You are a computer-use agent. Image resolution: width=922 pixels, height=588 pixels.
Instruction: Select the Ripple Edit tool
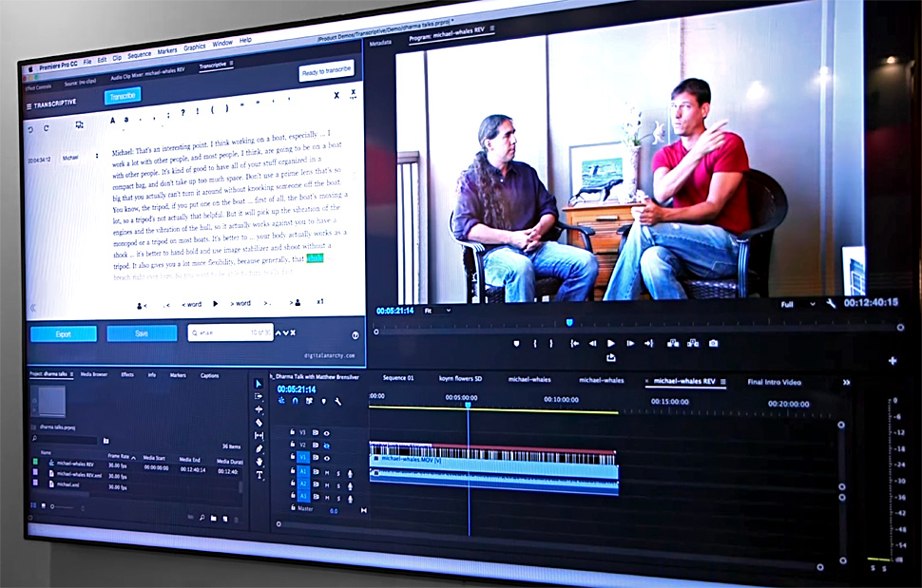coord(259,409)
